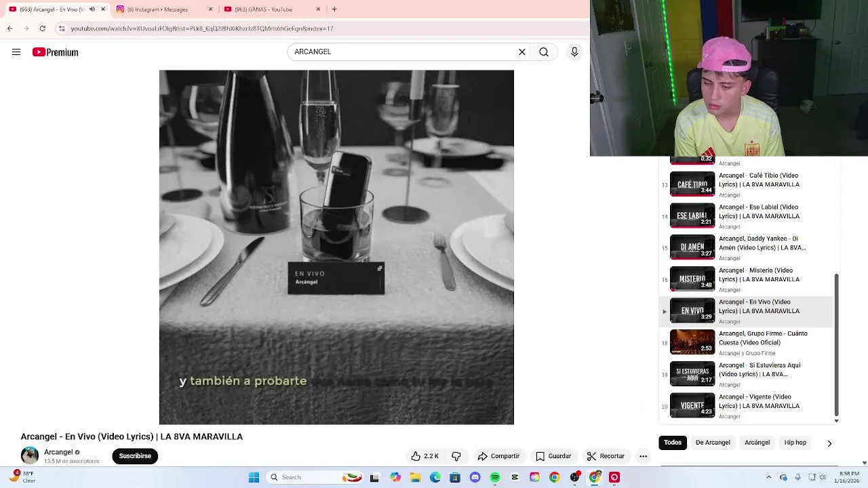Click the URL address bar

[x=319, y=28]
